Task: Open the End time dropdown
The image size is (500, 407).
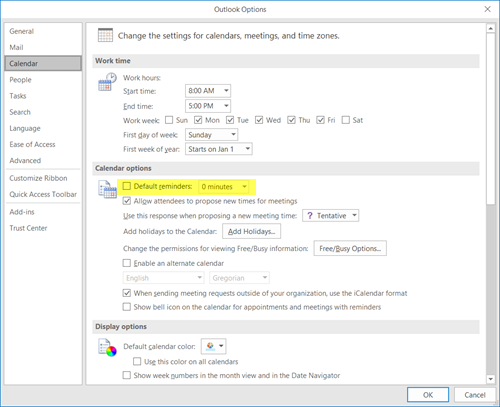Action: click(208, 106)
